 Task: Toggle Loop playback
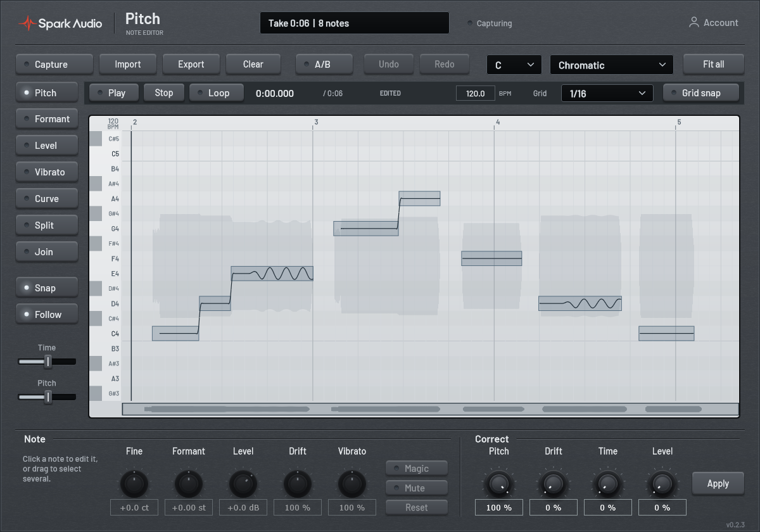click(x=217, y=92)
